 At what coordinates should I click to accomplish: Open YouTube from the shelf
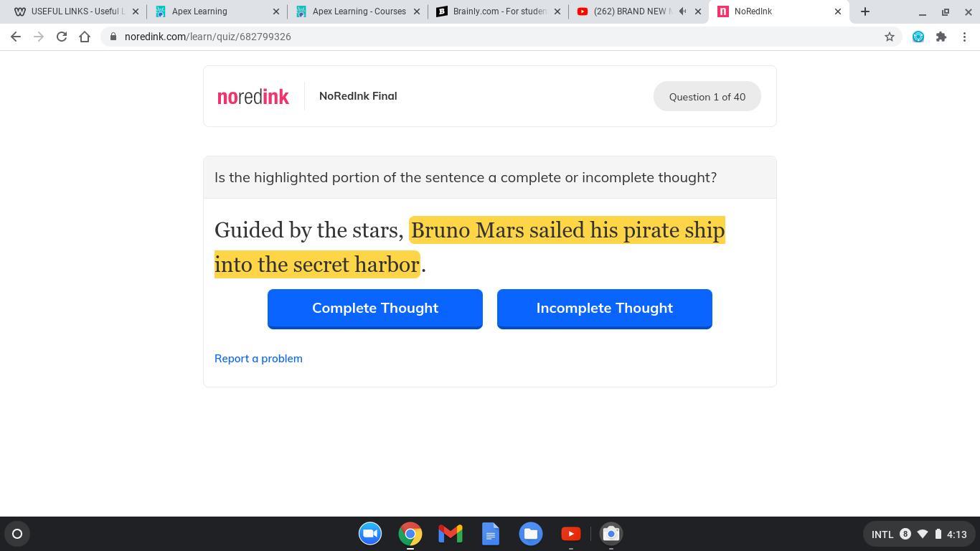(x=571, y=534)
